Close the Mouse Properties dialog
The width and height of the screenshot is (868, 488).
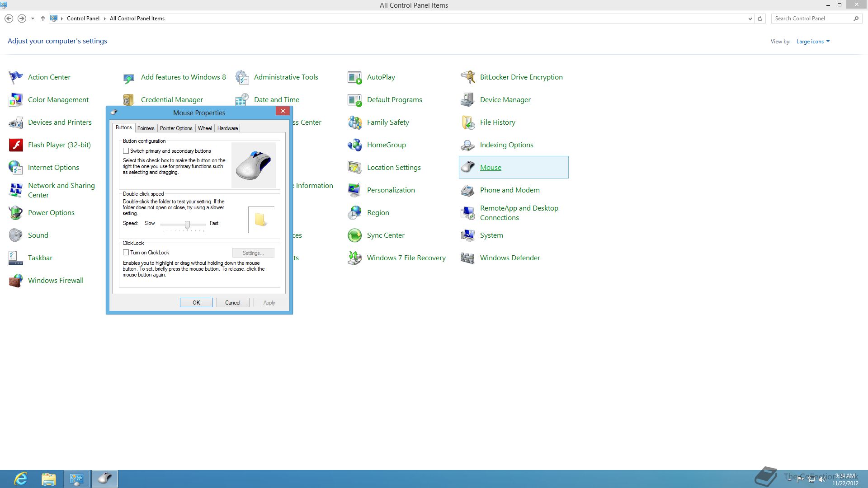283,111
